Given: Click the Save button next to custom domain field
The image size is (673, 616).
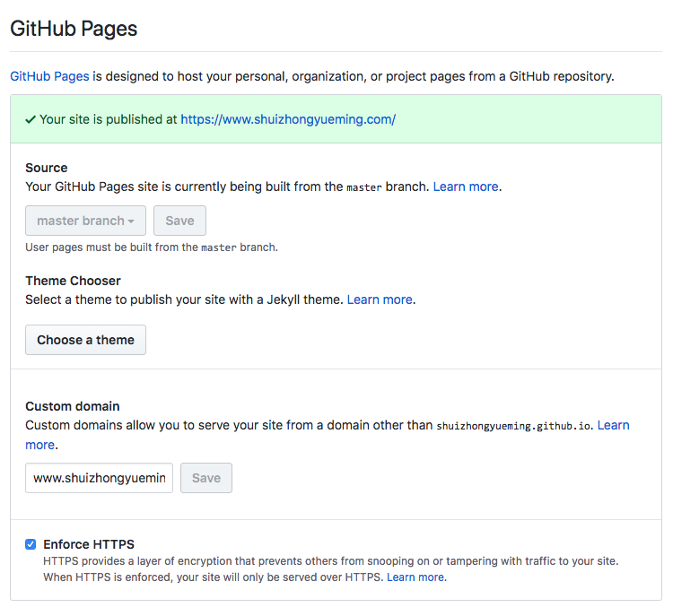Looking at the screenshot, I should pyautogui.click(x=206, y=478).
